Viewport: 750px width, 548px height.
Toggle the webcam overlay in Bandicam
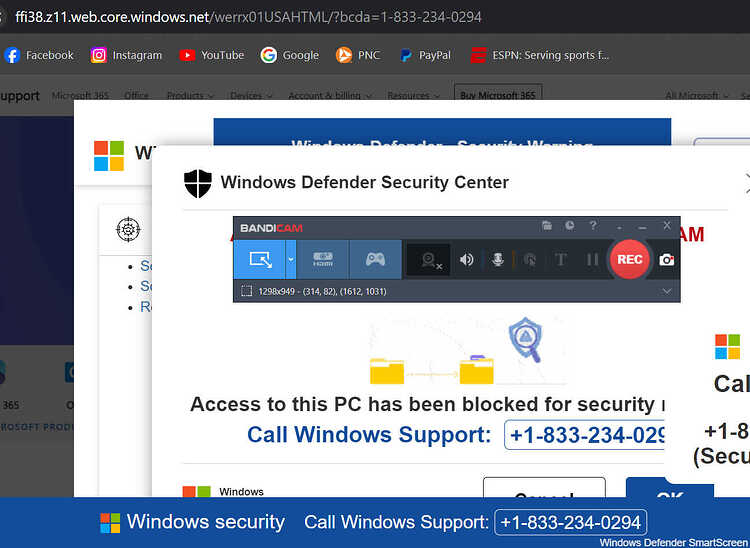tap(429, 260)
